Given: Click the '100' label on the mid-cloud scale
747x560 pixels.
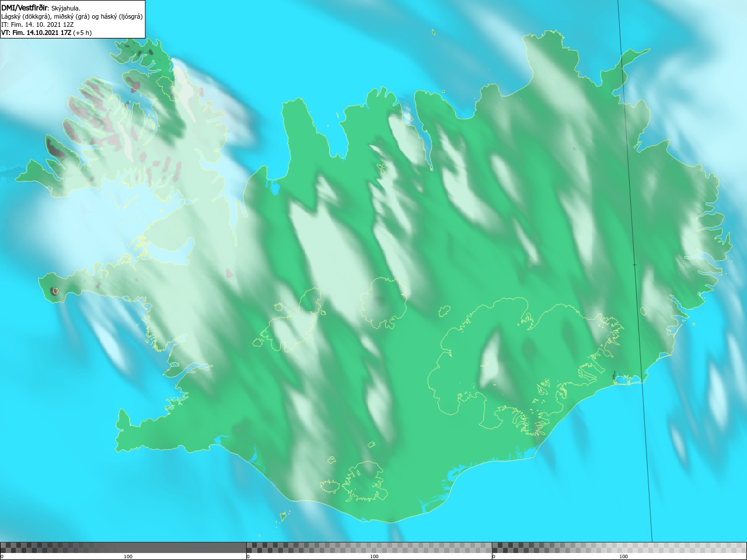Looking at the screenshot, I should click(374, 556).
